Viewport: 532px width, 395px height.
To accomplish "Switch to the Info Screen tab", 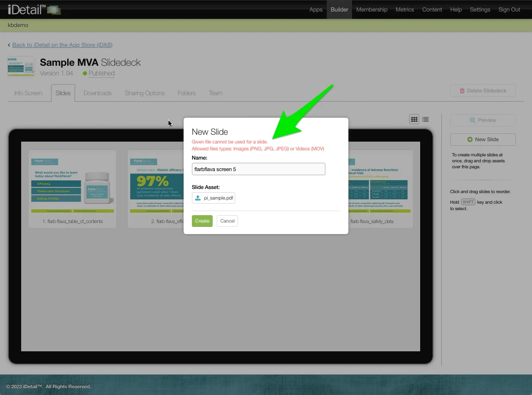I will pyautogui.click(x=29, y=93).
